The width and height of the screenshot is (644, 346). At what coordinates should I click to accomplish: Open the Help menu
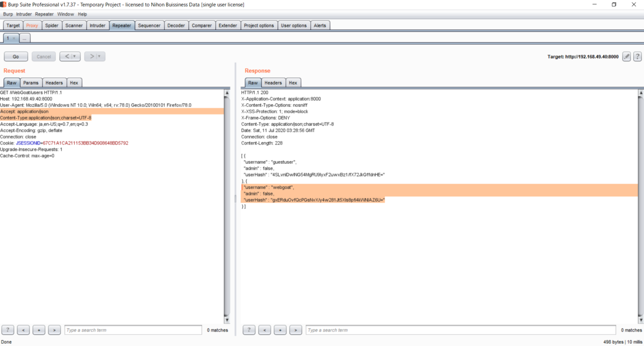pyautogui.click(x=82, y=14)
